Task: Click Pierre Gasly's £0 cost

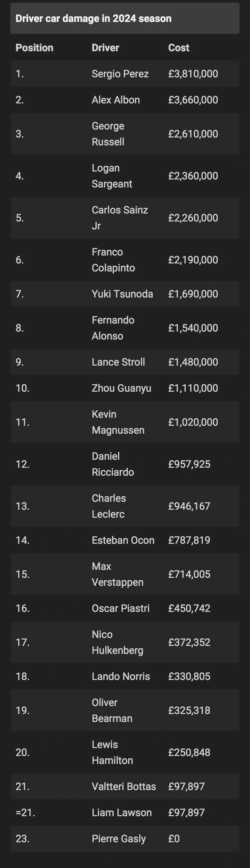Action: pyautogui.click(x=174, y=839)
